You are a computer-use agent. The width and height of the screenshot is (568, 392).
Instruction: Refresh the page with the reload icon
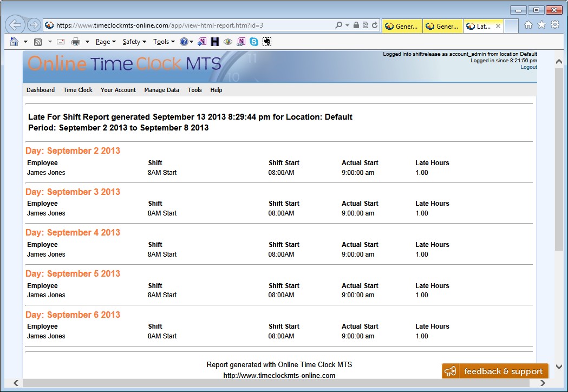click(375, 25)
